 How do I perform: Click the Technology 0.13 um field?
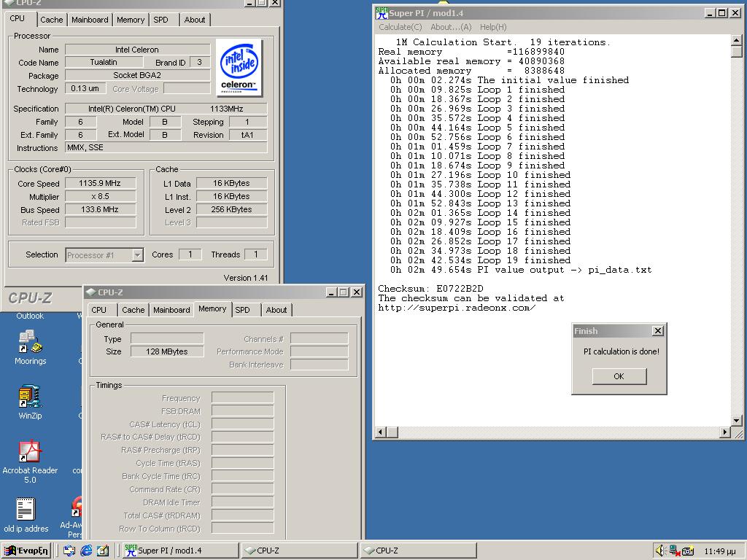click(x=85, y=88)
